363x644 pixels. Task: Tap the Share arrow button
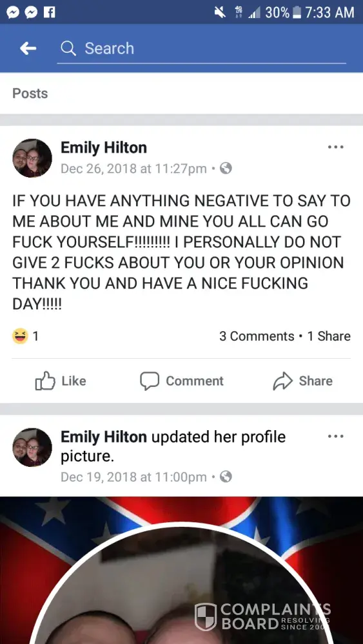302,381
